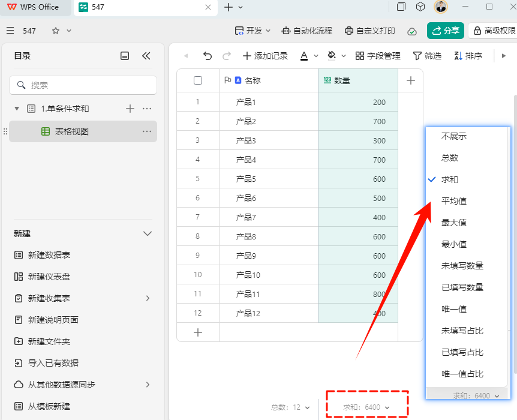Choose 总数 in the summary menu
This screenshot has height=420, width=517.
450,158
